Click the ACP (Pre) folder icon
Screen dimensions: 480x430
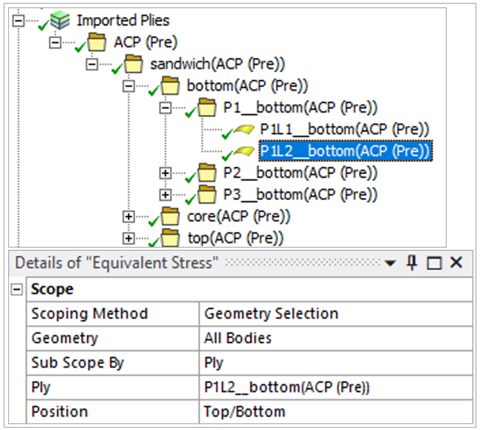coord(97,42)
